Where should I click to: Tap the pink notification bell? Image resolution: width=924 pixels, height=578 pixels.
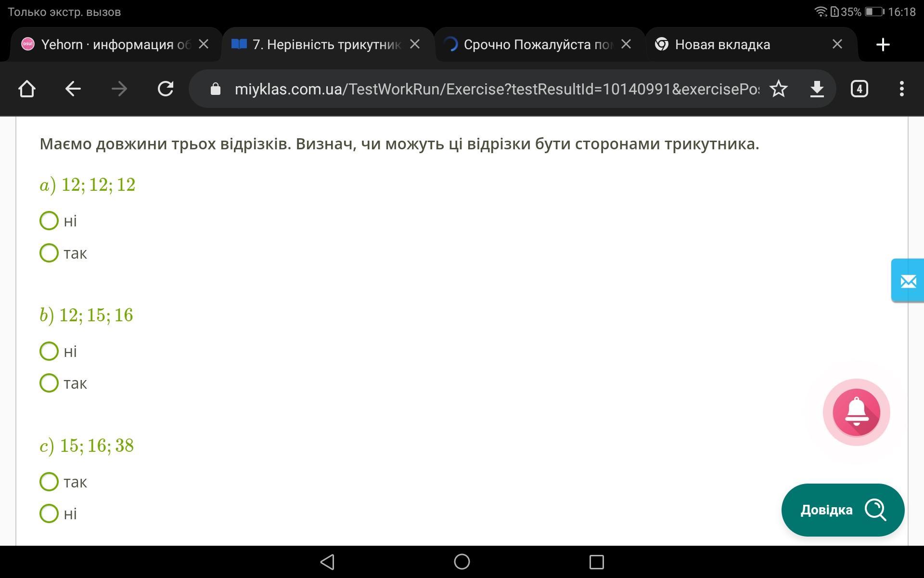[856, 412]
